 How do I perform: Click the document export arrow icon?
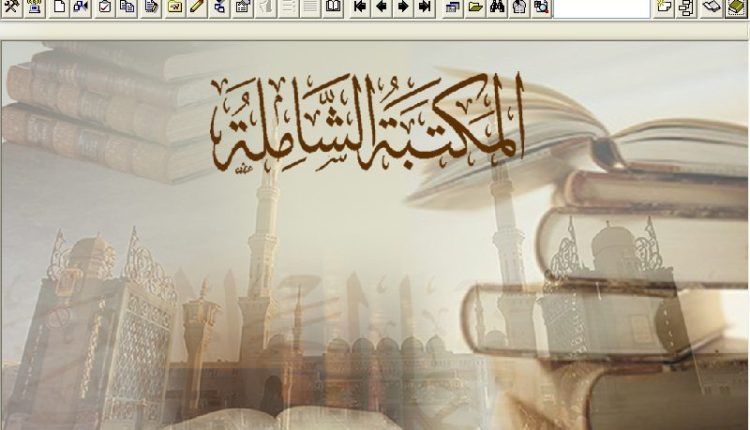[151, 7]
